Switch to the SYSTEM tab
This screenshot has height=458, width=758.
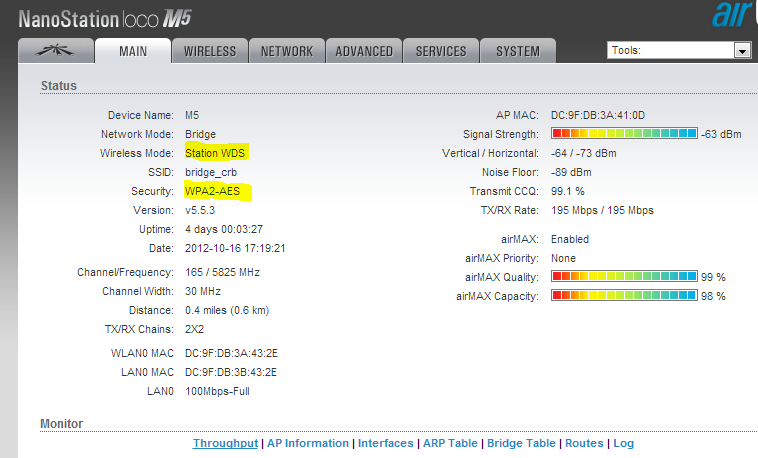click(518, 51)
